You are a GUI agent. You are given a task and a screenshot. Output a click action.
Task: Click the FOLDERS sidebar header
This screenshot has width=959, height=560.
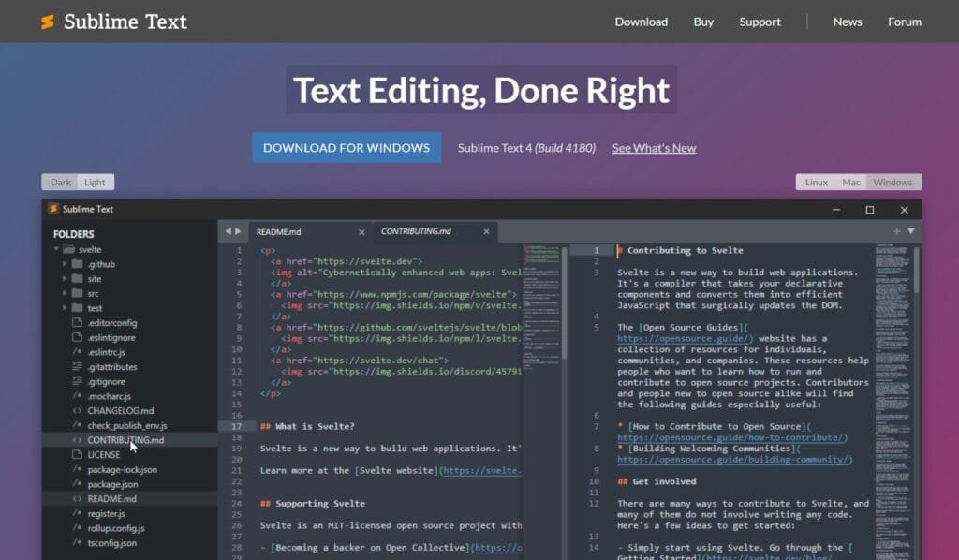[73, 234]
